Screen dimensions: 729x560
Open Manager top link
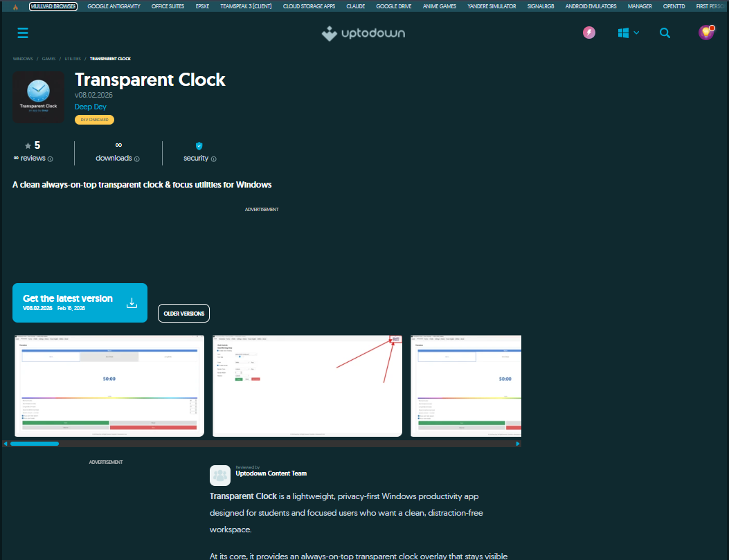tap(640, 6)
